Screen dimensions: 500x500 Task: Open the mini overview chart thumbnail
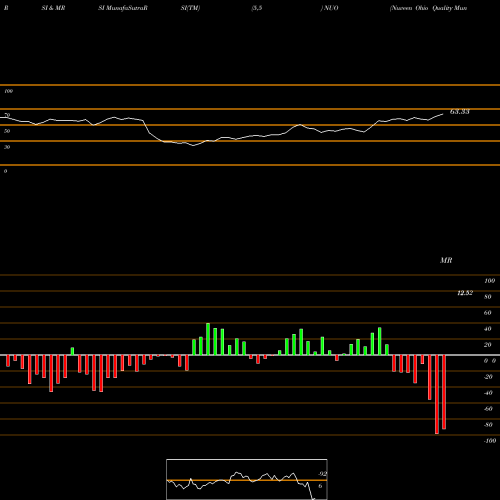[x=247, y=479]
